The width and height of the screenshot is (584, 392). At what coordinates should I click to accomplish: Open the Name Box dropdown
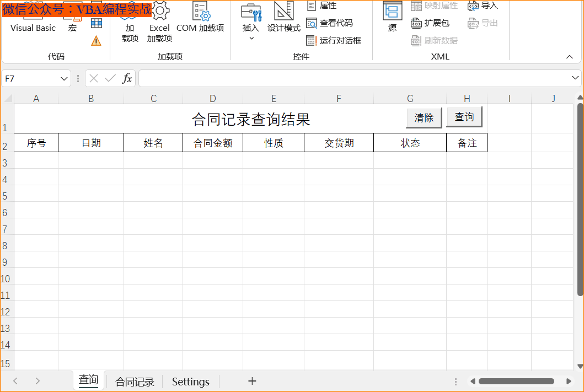64,79
